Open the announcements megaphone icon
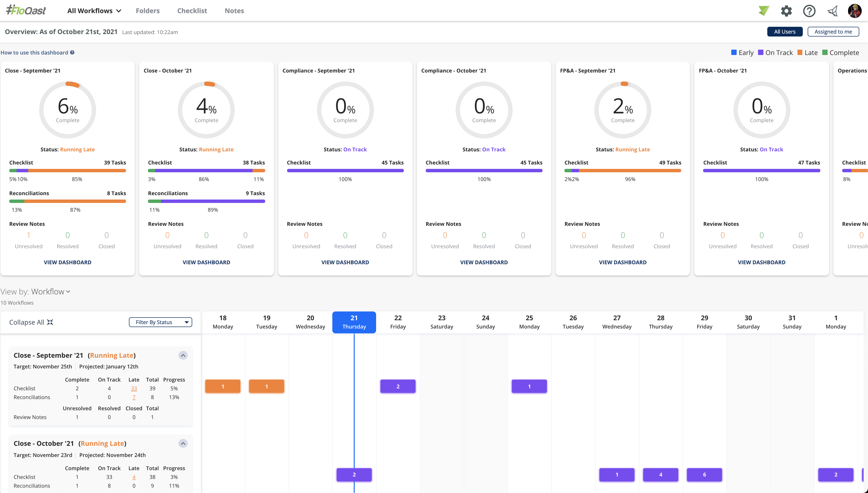Image resolution: width=868 pixels, height=493 pixels. (832, 11)
